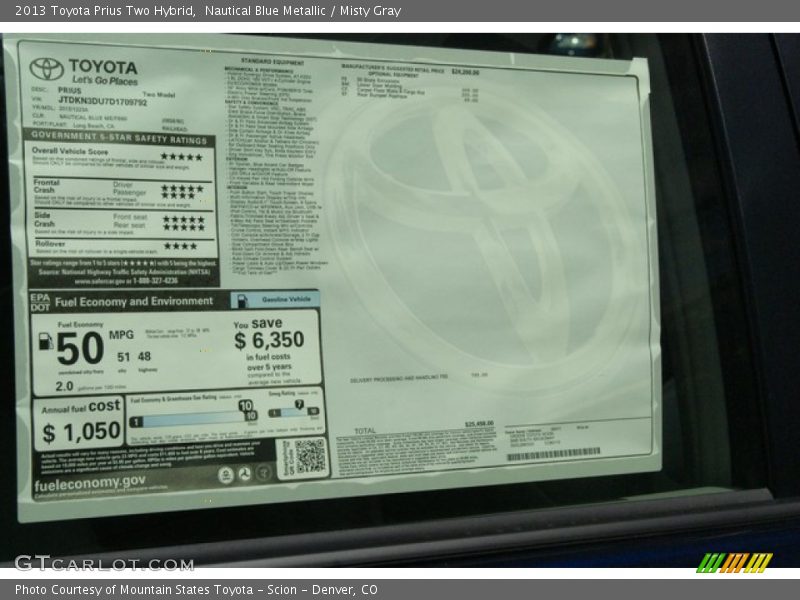This screenshot has width=800, height=600.
Task: Click the 'STANDARD EQUIPMENT' heading
Action: tap(272, 62)
